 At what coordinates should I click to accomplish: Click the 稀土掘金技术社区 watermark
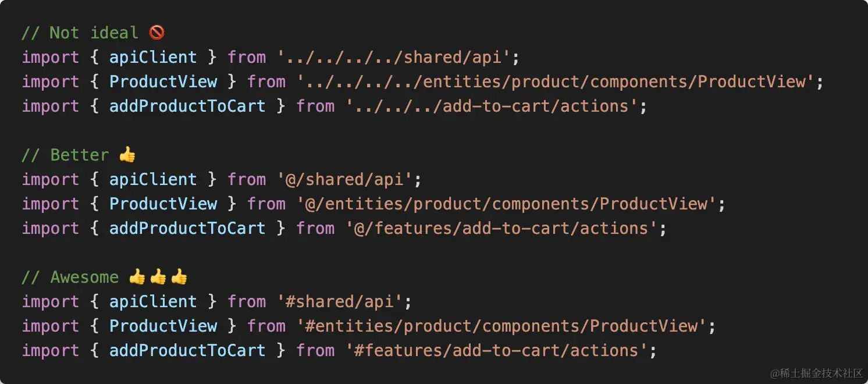click(816, 372)
